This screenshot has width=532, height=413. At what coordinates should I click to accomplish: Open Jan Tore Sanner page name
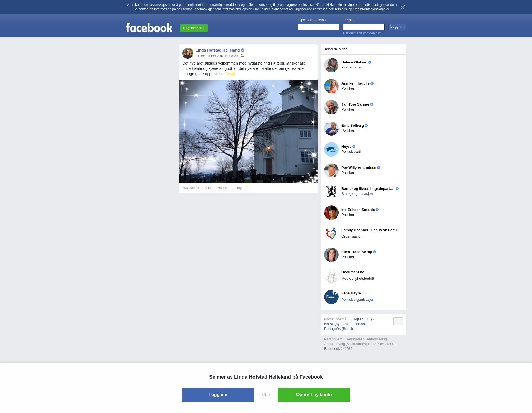355,104
